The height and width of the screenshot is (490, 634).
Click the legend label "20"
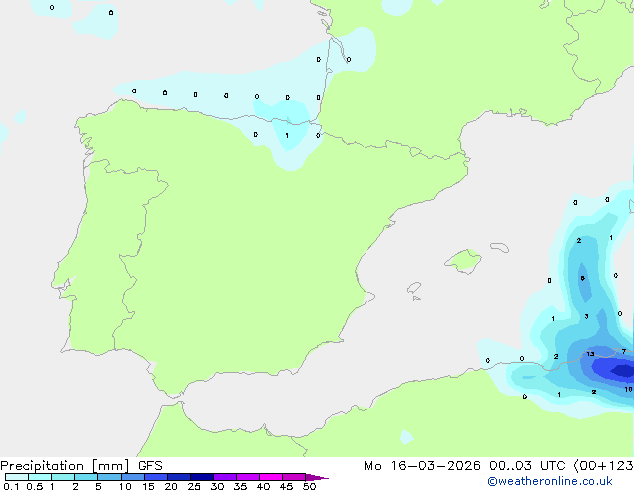171,486
